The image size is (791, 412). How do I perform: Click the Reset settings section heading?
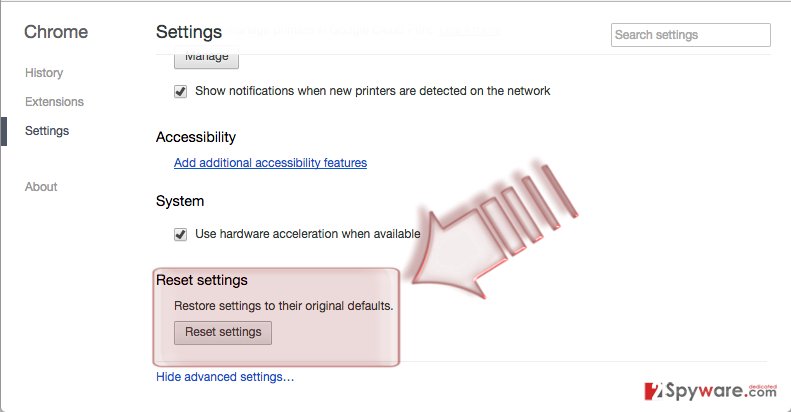coord(202,280)
